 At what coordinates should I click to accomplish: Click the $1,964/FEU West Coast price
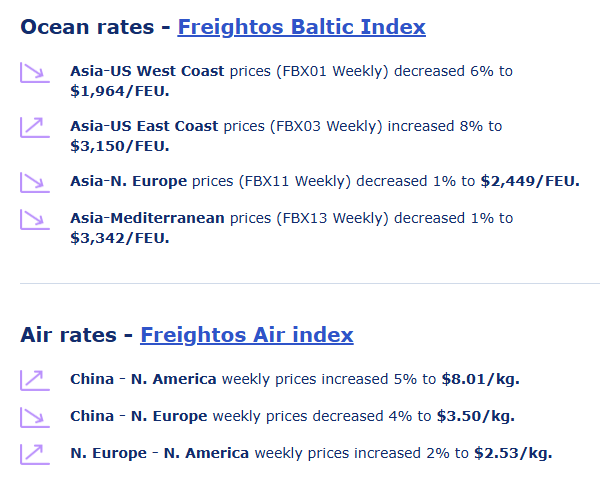click(119, 91)
